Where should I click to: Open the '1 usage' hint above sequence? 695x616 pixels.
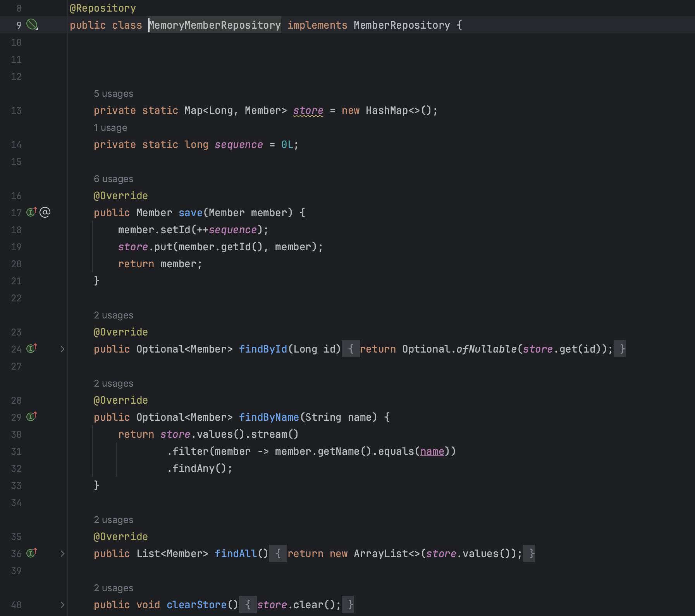tap(110, 128)
